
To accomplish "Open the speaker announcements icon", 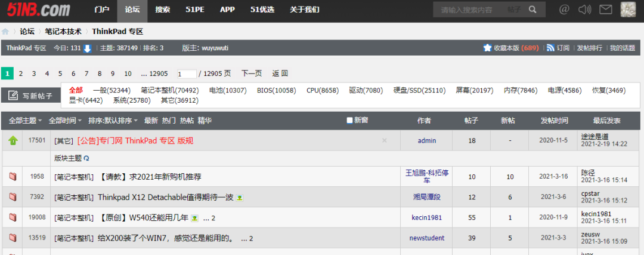I will (584, 10).
